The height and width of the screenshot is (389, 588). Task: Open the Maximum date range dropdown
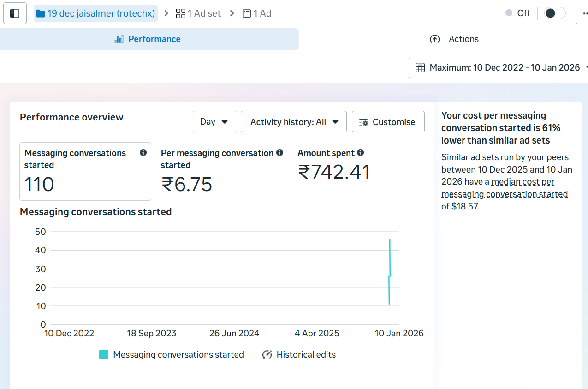tap(499, 68)
